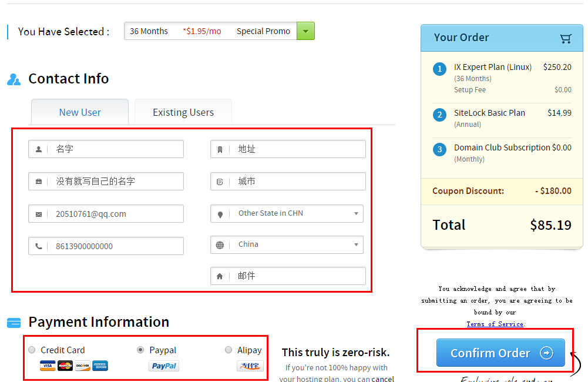Expand the Other State in CHN dropdown
The width and height of the screenshot is (588, 382).
click(287, 213)
